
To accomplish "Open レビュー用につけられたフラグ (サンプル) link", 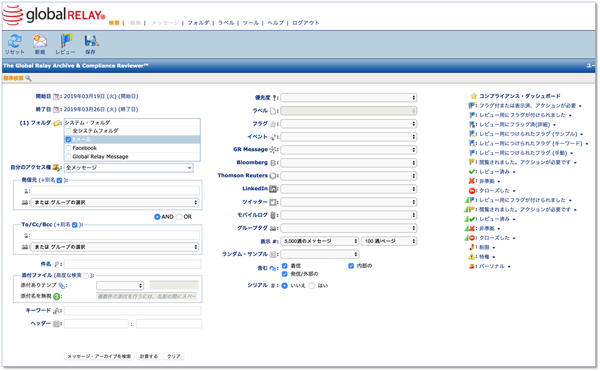I will pyautogui.click(x=528, y=134).
